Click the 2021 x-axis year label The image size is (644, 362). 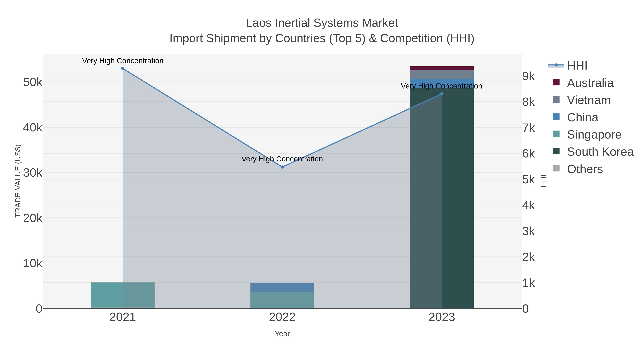coord(123,317)
